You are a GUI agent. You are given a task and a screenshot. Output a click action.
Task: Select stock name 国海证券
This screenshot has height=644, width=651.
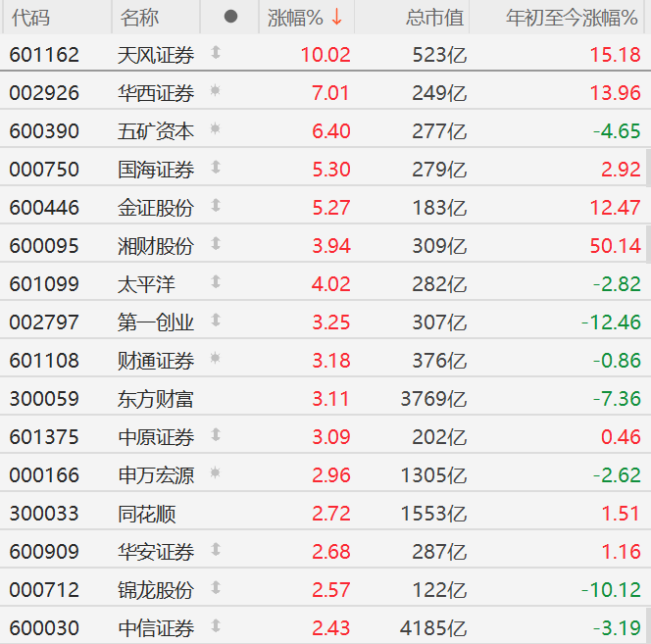(x=156, y=170)
